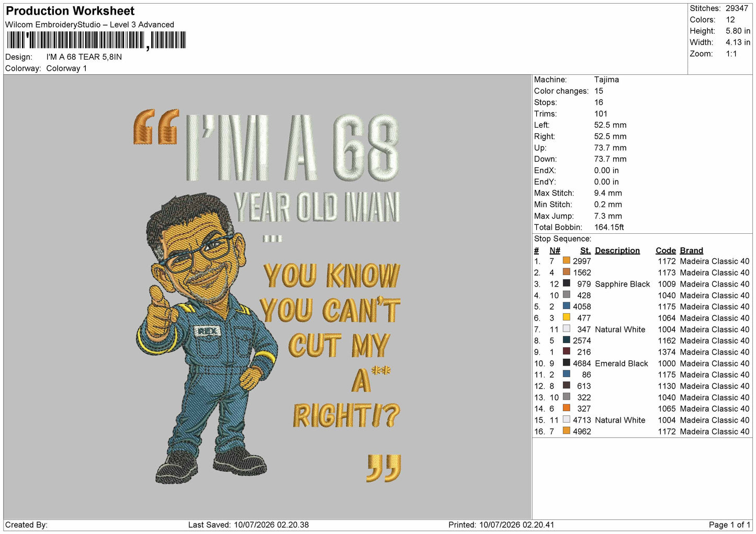Click the color changes value '15'
Viewport: 756px width, 534px height.
coord(599,91)
